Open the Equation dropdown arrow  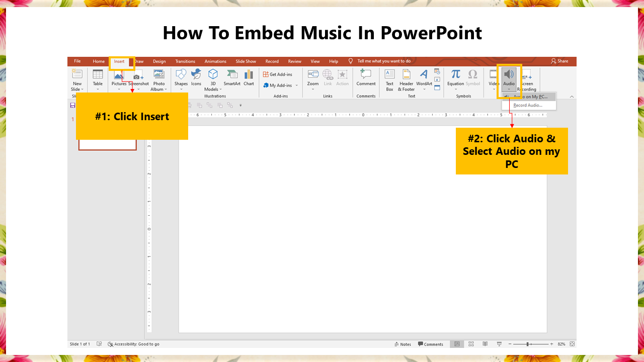pos(455,89)
